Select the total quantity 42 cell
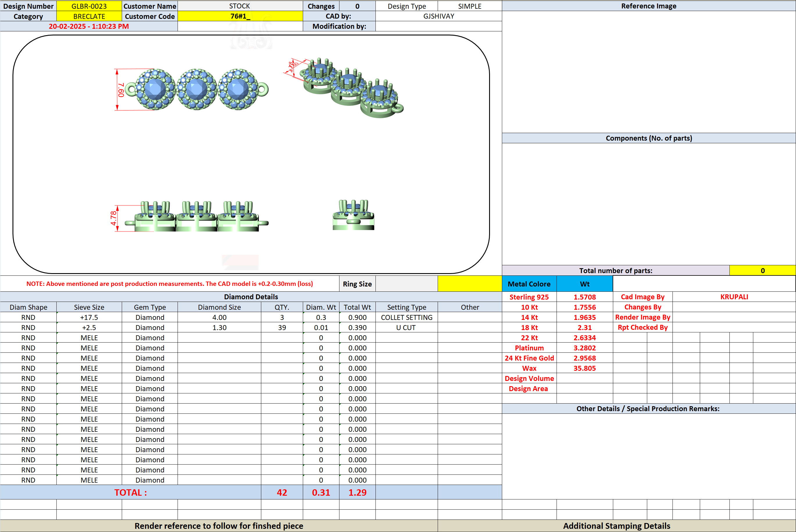The width and height of the screenshot is (796, 532). point(282,492)
